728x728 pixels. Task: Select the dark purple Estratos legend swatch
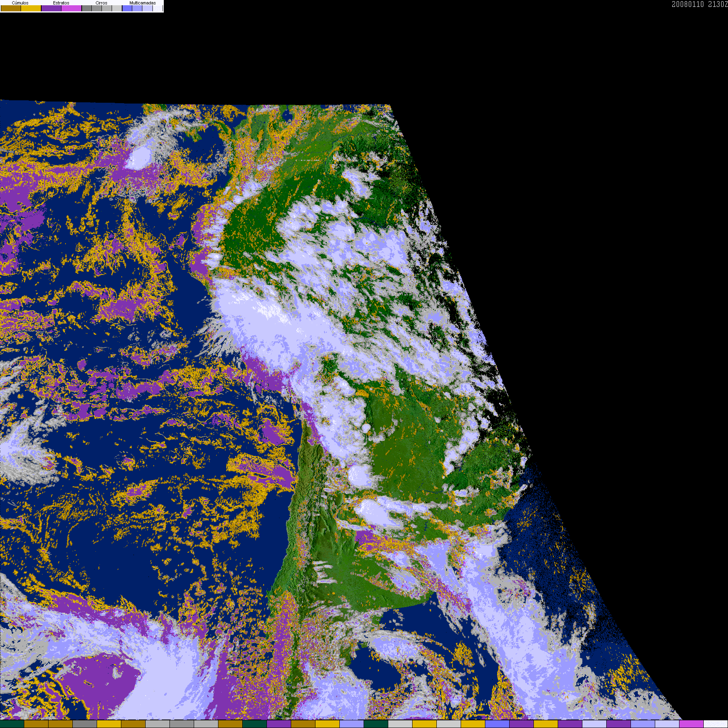[x=51, y=8]
